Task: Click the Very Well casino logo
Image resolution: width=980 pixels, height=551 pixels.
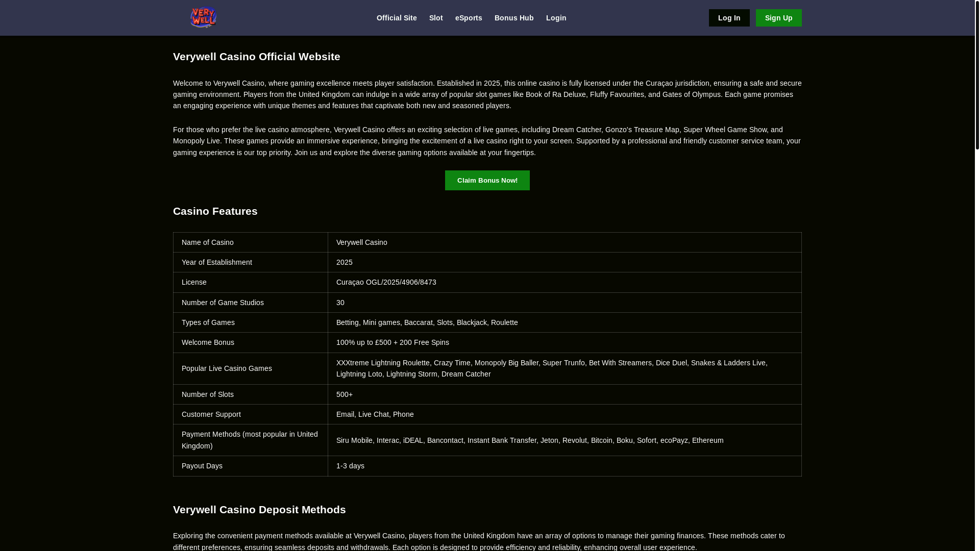Action: point(203,17)
